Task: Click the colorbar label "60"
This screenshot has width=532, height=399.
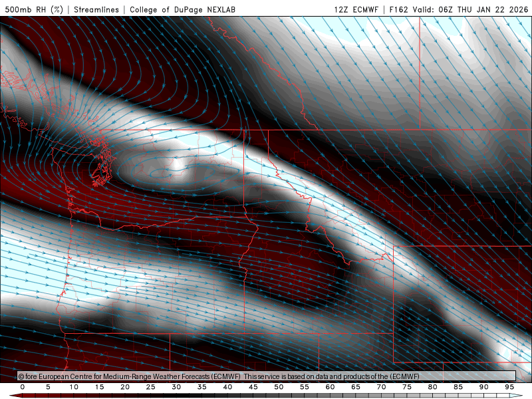Action: click(x=330, y=387)
